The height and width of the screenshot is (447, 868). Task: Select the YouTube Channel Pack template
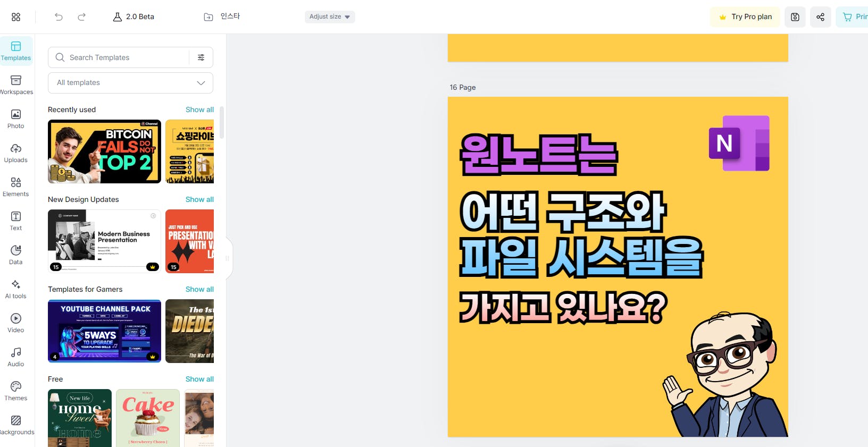[104, 331]
